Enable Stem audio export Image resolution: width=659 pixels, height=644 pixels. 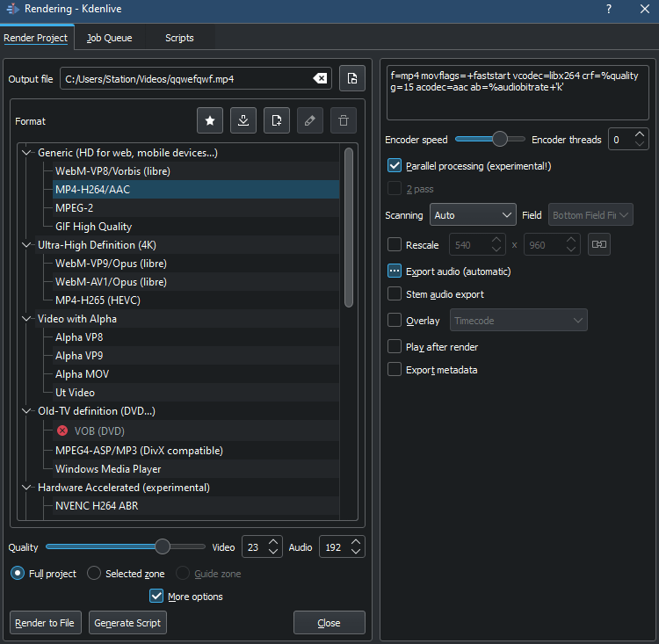pyautogui.click(x=395, y=293)
